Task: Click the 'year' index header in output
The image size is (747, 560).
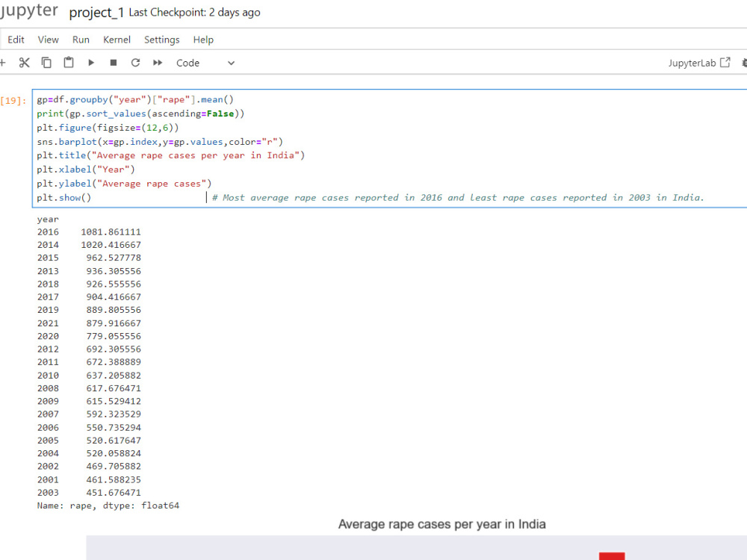Action: point(48,219)
